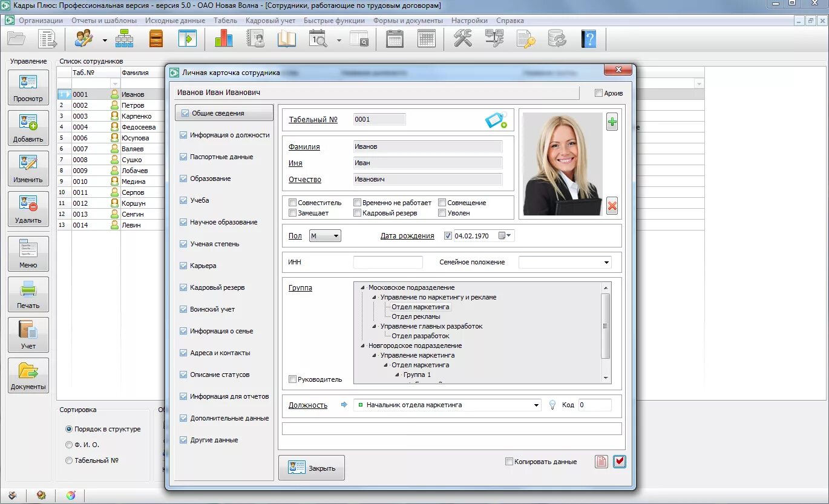Screen dimensions: 829x504
Task: Open the Табель menu
Action: pyautogui.click(x=226, y=21)
